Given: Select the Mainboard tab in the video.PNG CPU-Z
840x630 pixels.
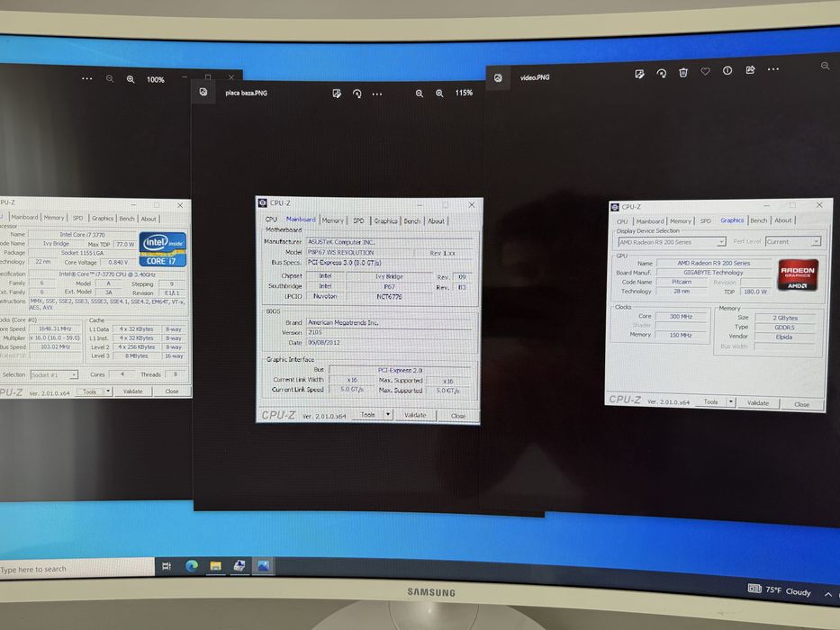Looking at the screenshot, I should coord(650,220).
